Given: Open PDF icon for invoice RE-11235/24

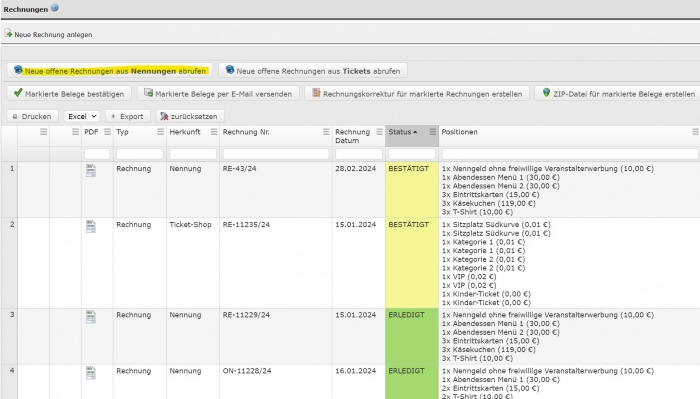Looking at the screenshot, I should pyautogui.click(x=91, y=226).
